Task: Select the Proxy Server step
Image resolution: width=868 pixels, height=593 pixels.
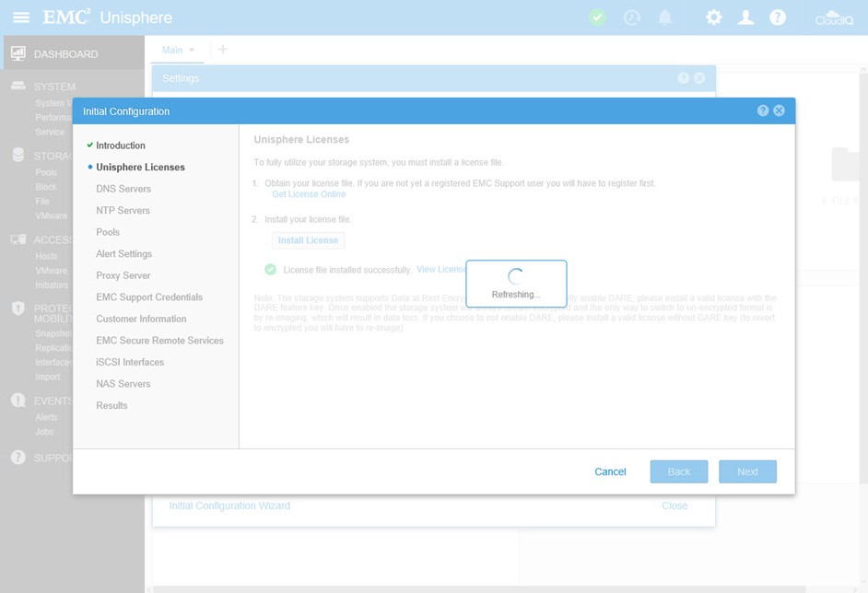Action: (x=123, y=275)
